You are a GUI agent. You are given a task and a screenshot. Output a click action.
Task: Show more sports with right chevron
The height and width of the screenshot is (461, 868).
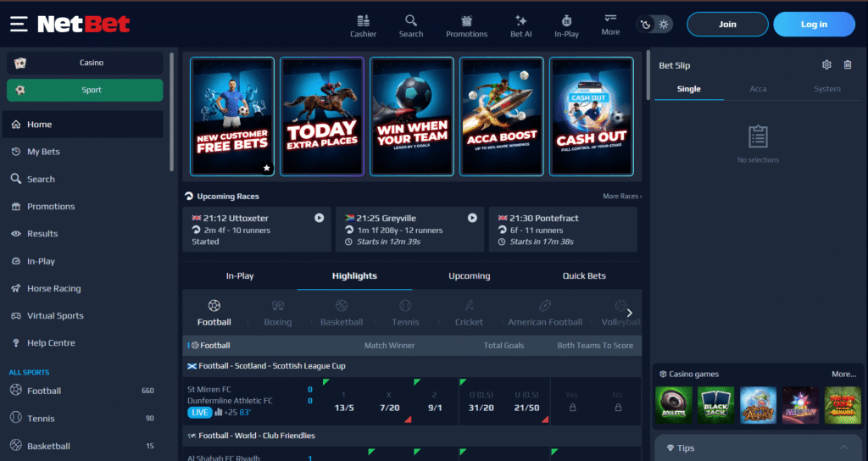tap(630, 314)
